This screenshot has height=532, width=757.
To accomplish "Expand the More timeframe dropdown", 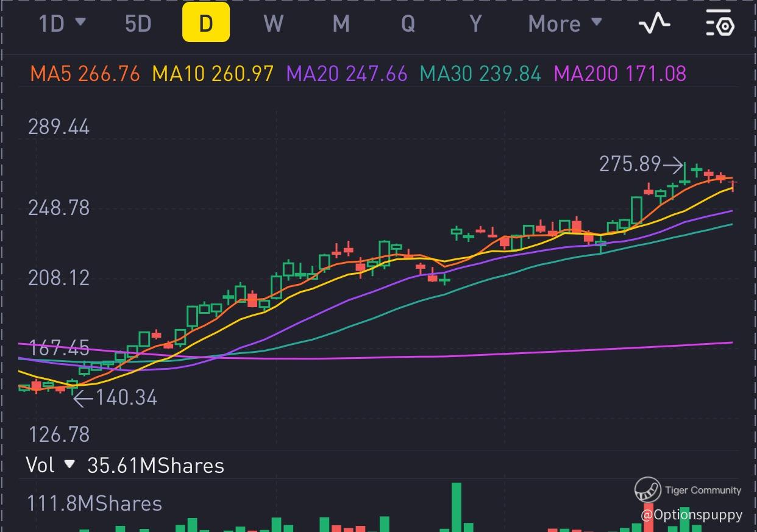I will coord(565,24).
